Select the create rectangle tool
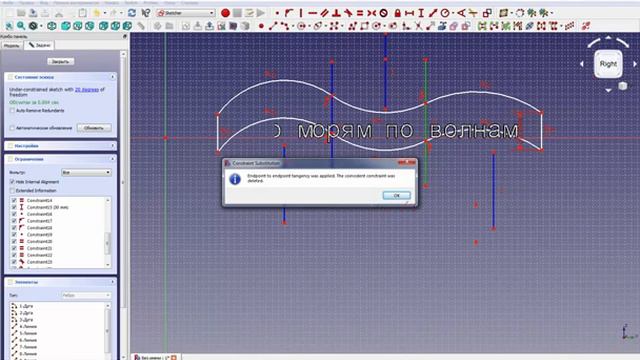The image size is (640, 360). pos(364,26)
